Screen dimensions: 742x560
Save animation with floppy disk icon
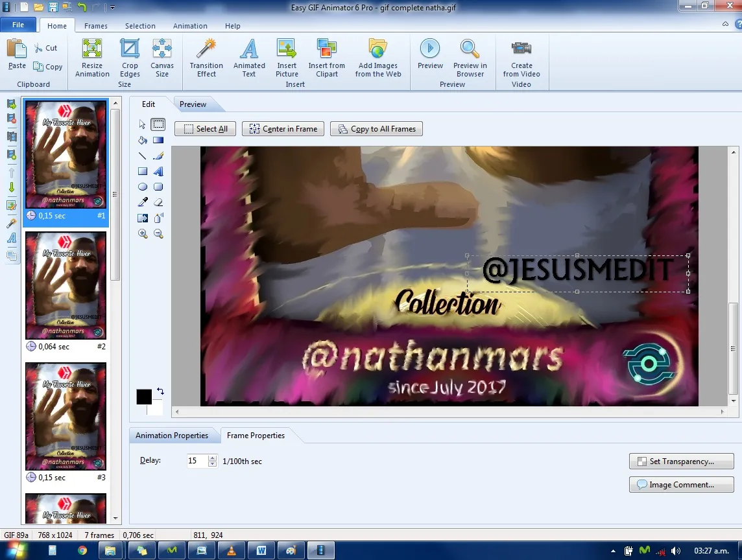(x=53, y=6)
